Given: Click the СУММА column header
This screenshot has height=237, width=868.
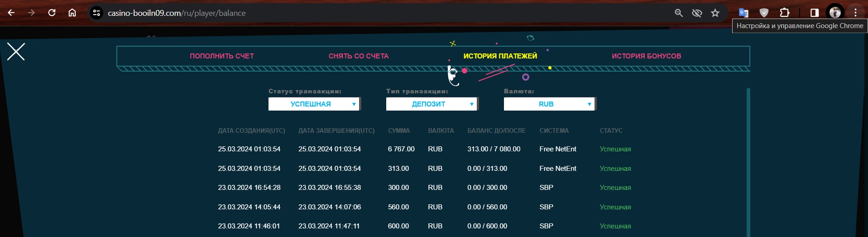Looking at the screenshot, I should (x=399, y=131).
